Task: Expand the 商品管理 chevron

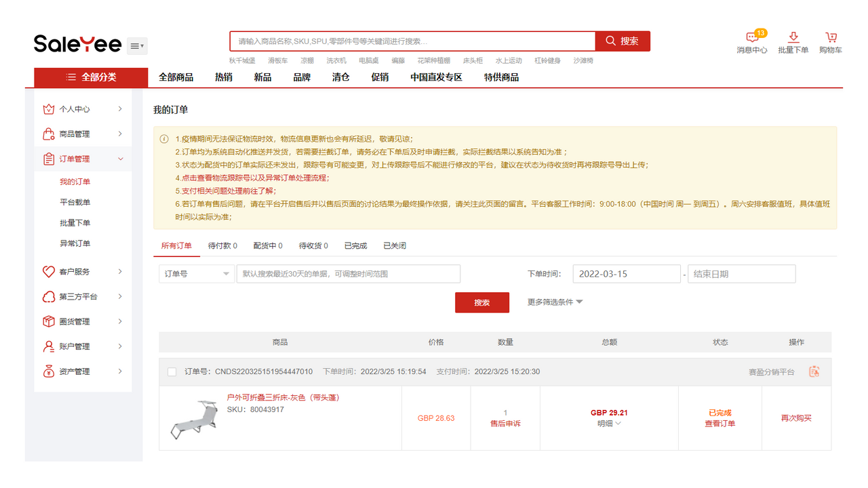Action: coord(120,134)
